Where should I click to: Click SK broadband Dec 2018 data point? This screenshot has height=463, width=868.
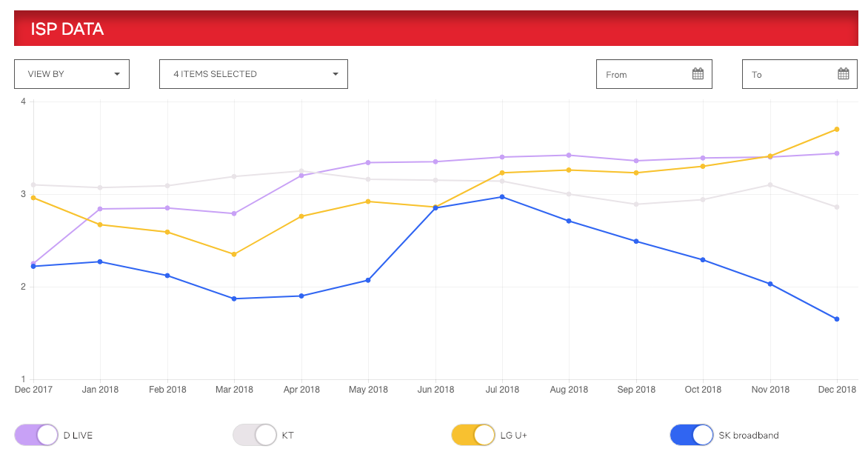pyautogui.click(x=837, y=319)
